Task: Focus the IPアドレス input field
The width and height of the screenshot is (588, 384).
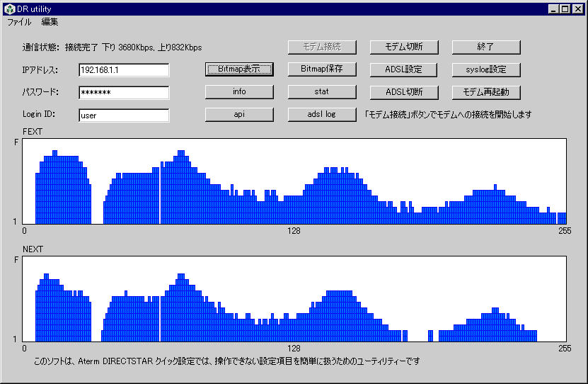Action: 124,70
